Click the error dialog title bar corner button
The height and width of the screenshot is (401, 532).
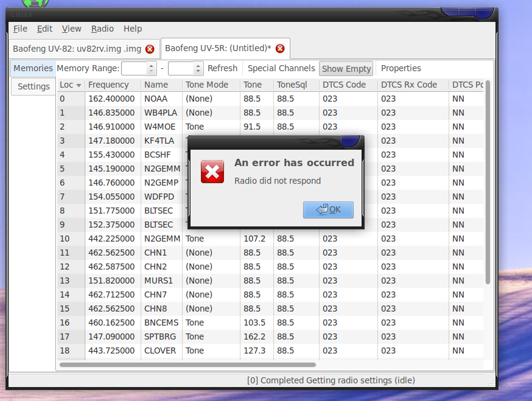click(351, 141)
